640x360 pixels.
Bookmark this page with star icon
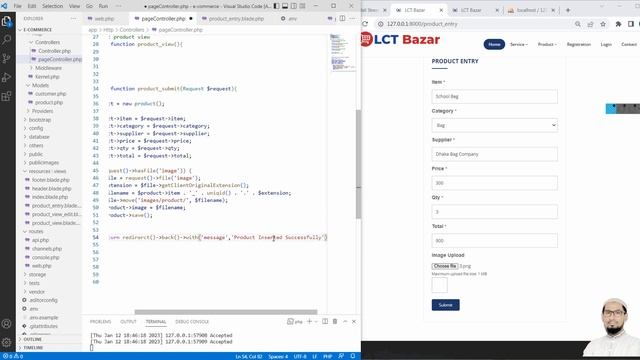point(603,24)
